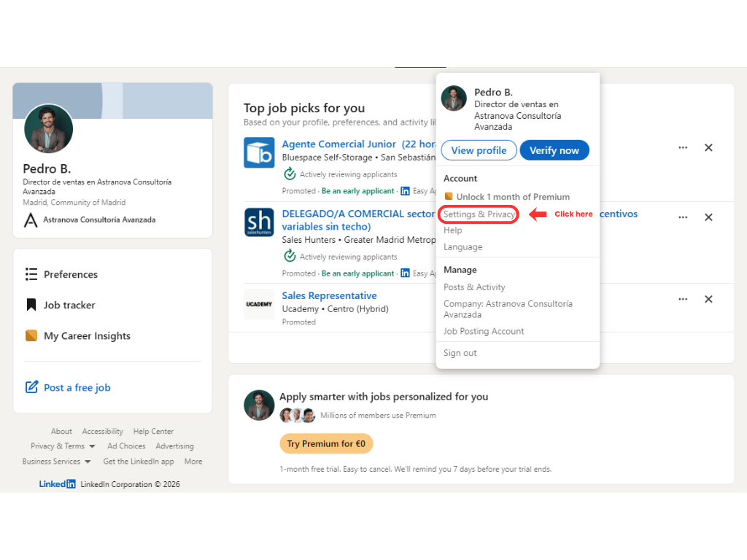
Task: Choose Language in the Account menu
Action: pos(462,247)
